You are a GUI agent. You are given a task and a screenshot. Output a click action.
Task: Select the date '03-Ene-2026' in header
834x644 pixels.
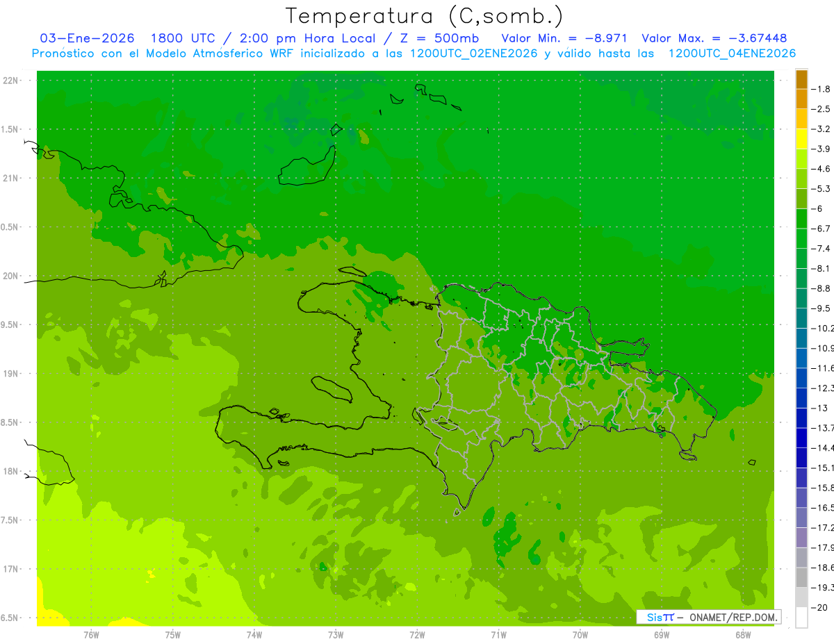click(x=87, y=38)
